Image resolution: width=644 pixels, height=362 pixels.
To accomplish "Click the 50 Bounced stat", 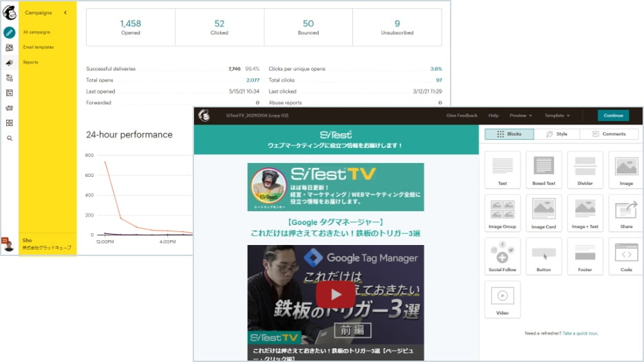I will coord(308,27).
